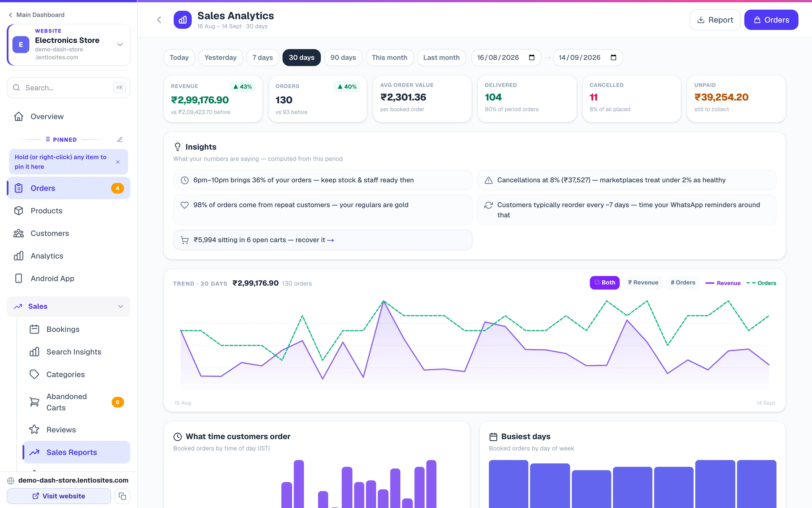Click the back arrow beside Sales Analytics
Screen dimensions: 812x508
[159, 20]
